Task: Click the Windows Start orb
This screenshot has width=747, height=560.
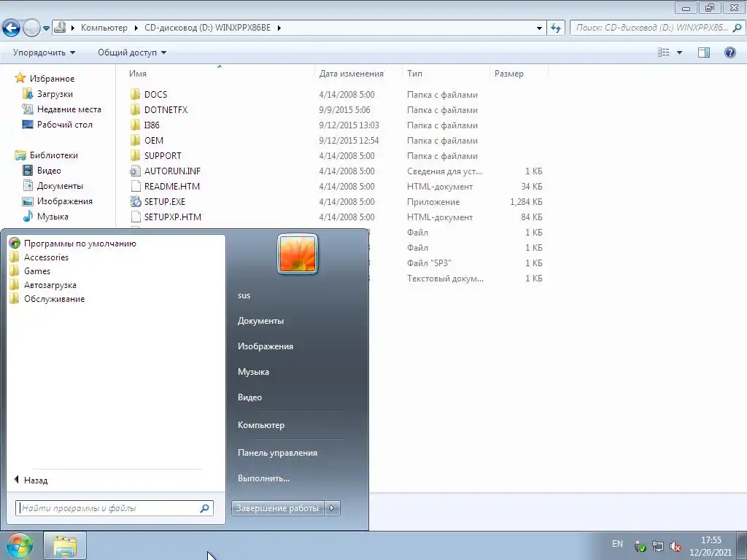Action: click(x=19, y=546)
